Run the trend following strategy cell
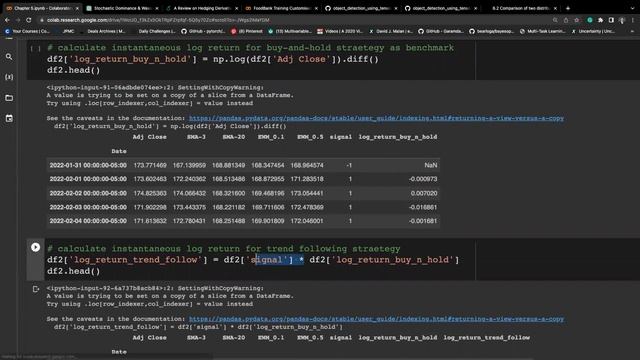This screenshot has height=360, width=640. tap(36, 247)
